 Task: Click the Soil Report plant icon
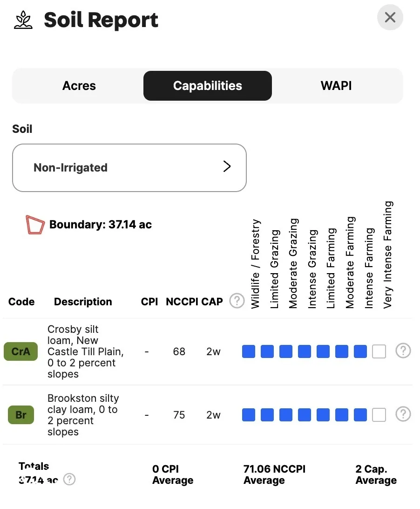(x=23, y=21)
